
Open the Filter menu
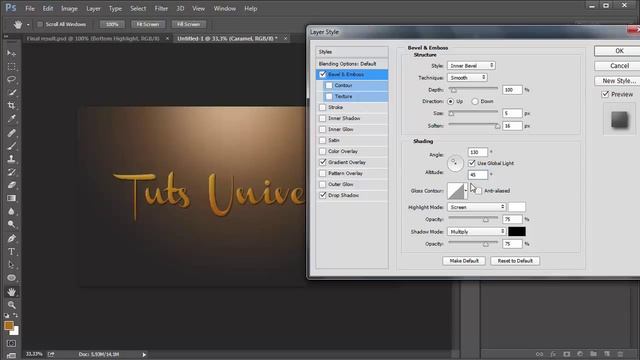(161, 8)
